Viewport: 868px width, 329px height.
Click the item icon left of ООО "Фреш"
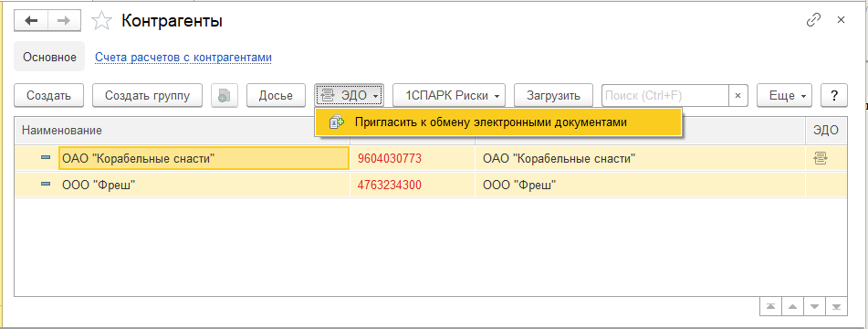click(46, 185)
